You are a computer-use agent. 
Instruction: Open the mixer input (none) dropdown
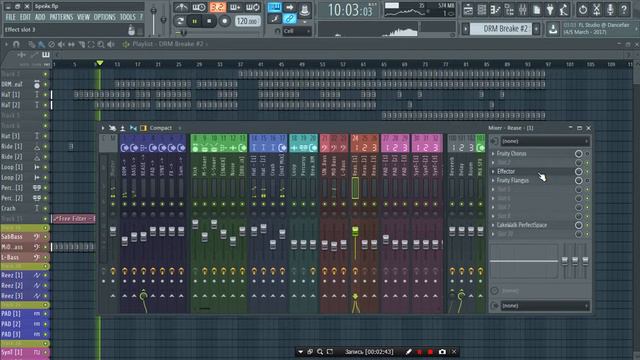point(545,141)
